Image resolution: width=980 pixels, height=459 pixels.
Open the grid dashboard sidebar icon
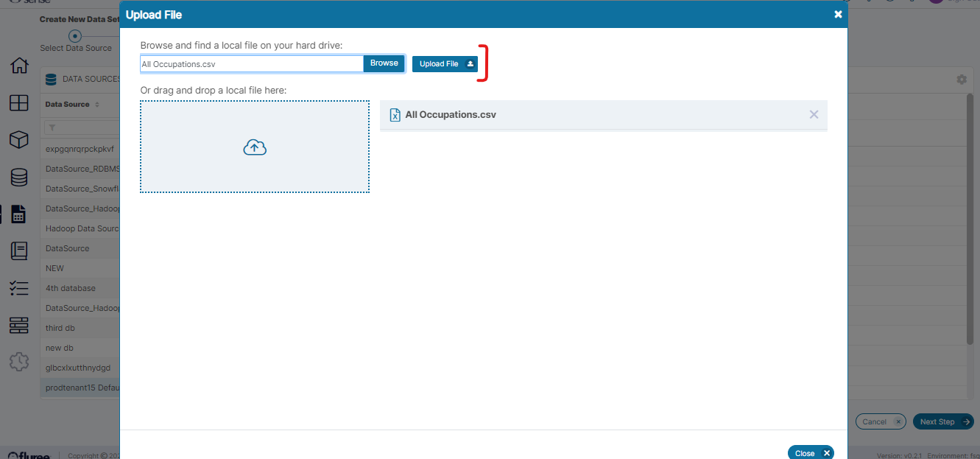point(19,103)
